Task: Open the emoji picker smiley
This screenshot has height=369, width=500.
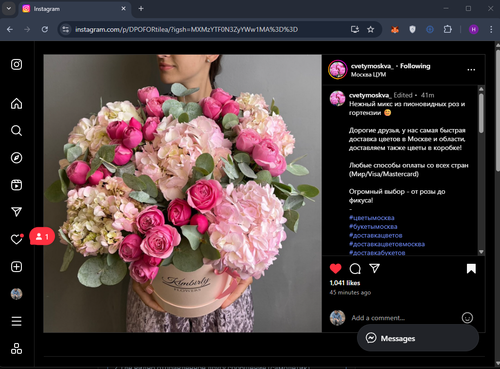Action: tap(467, 318)
